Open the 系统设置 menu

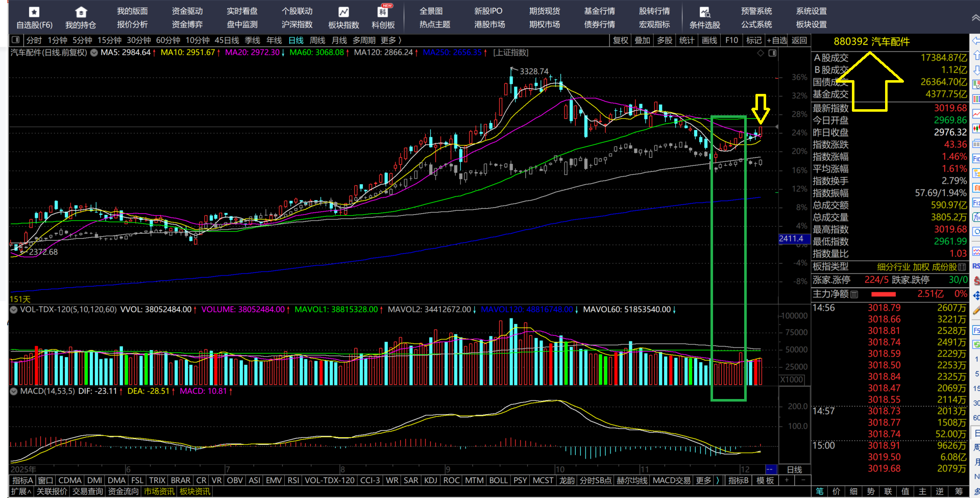(812, 11)
